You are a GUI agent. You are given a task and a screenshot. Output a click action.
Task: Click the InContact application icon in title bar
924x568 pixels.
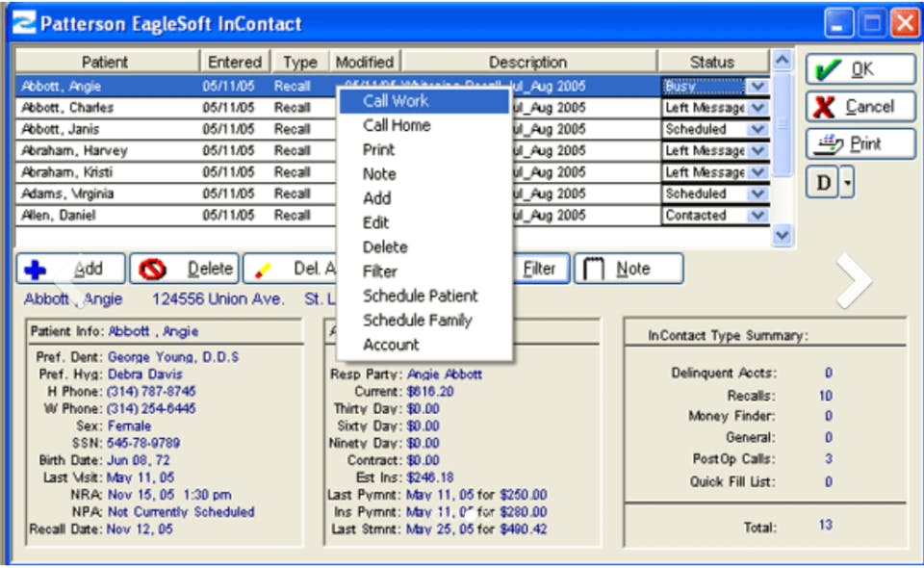24,23
